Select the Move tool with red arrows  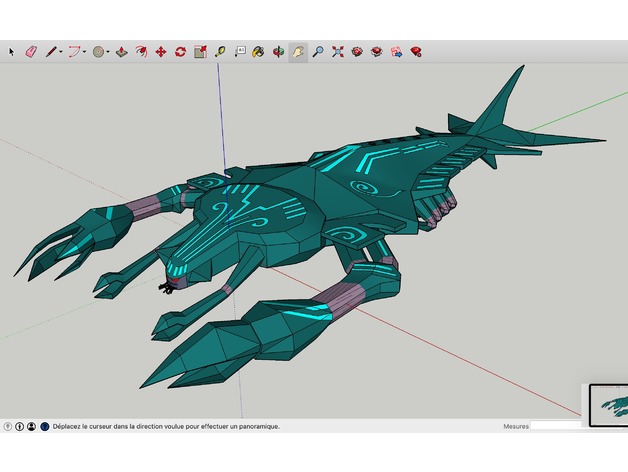[x=160, y=51]
